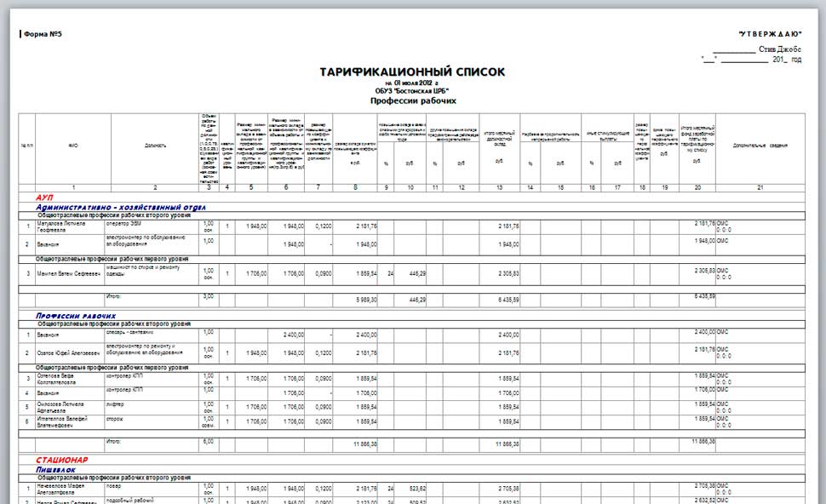Image resolution: width=826 pixels, height=504 pixels.
Task: Select the "523,82" value in повар row
Action: (416, 489)
